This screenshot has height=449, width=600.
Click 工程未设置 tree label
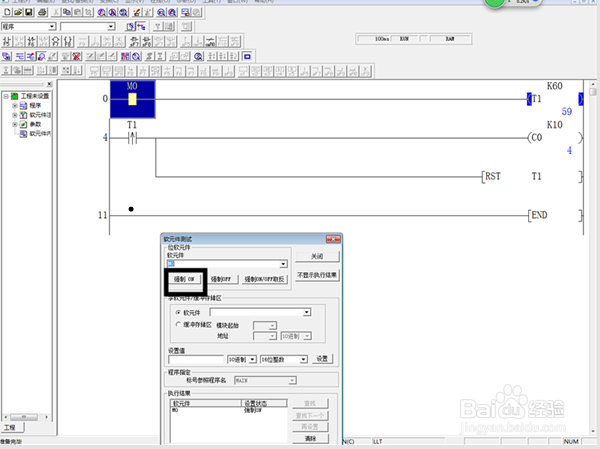pyautogui.click(x=35, y=96)
